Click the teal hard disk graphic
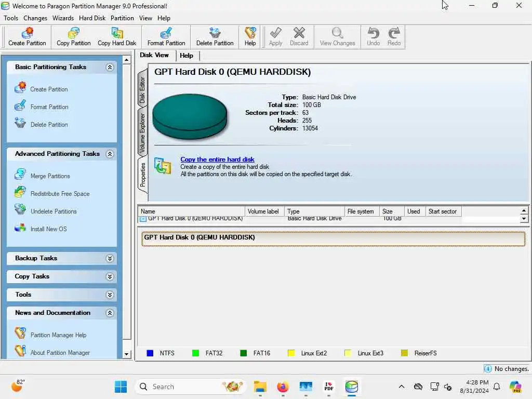The image size is (532, 399). click(190, 117)
